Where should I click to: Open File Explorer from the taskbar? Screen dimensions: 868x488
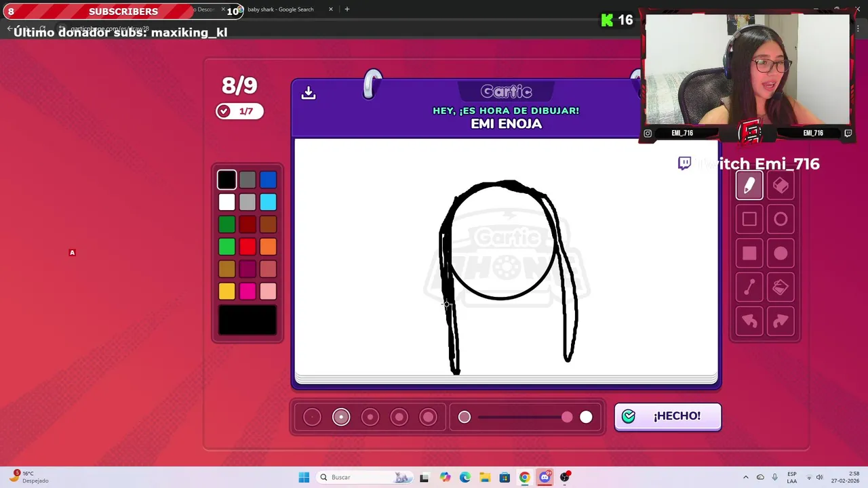point(485,477)
